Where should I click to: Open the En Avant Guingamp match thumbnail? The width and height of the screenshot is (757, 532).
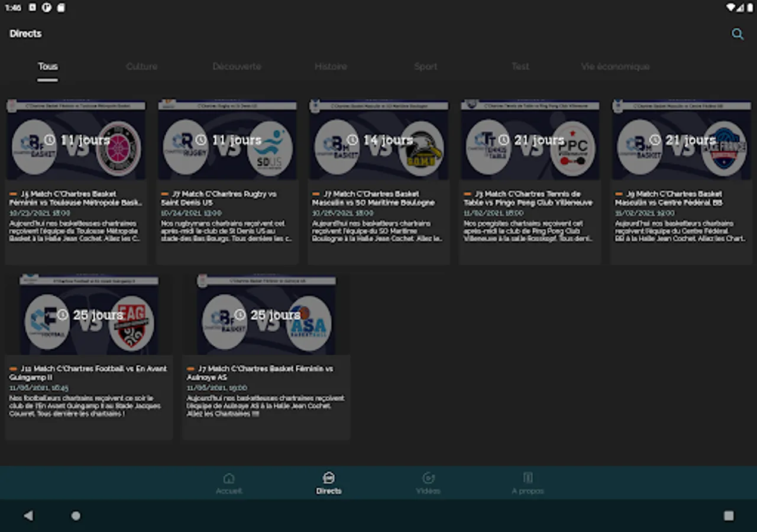click(x=89, y=314)
